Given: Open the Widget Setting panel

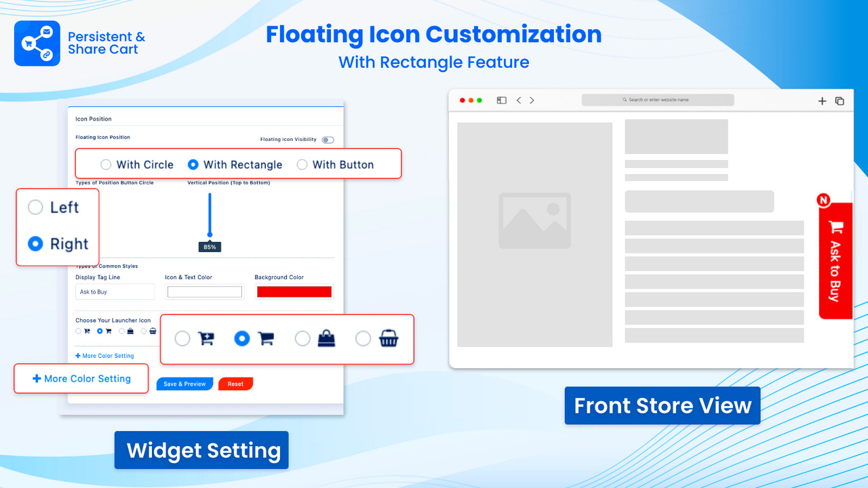Looking at the screenshot, I should click(201, 450).
